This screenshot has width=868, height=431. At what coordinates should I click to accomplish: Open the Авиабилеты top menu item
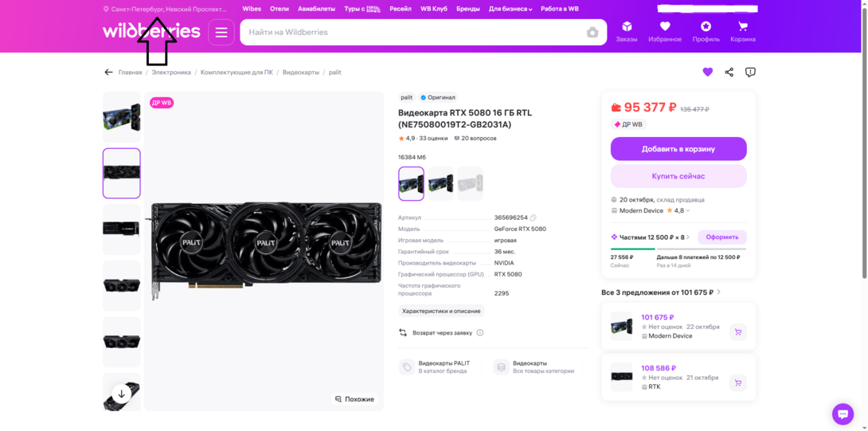[x=317, y=9]
